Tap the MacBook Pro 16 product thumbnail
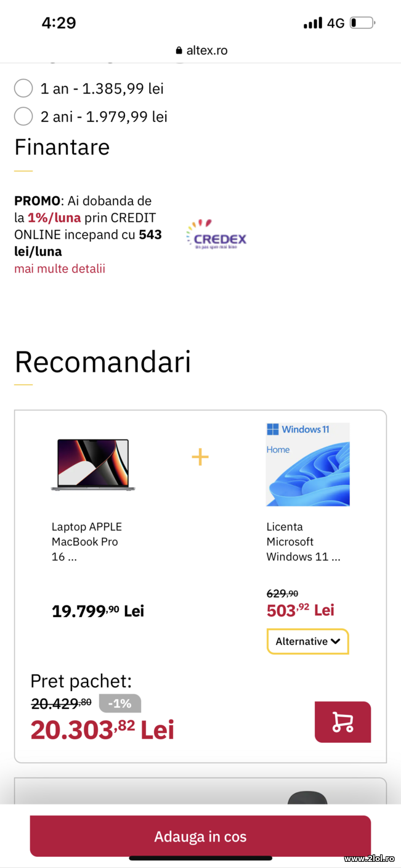This screenshot has height=868, width=401. tap(92, 465)
